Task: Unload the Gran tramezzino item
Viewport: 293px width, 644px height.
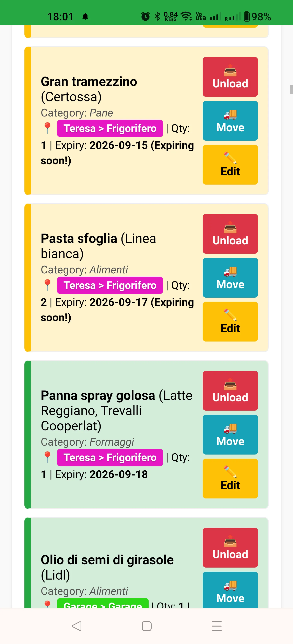Action: (230, 77)
